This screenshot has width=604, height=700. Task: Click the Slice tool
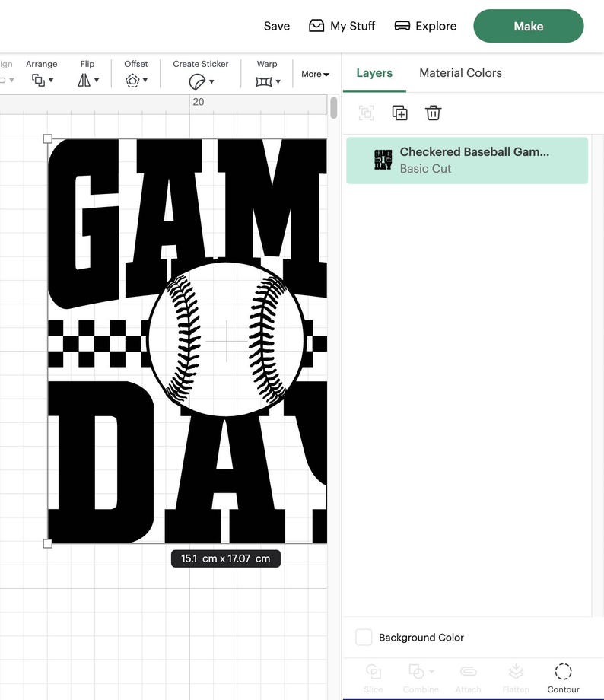tap(374, 678)
